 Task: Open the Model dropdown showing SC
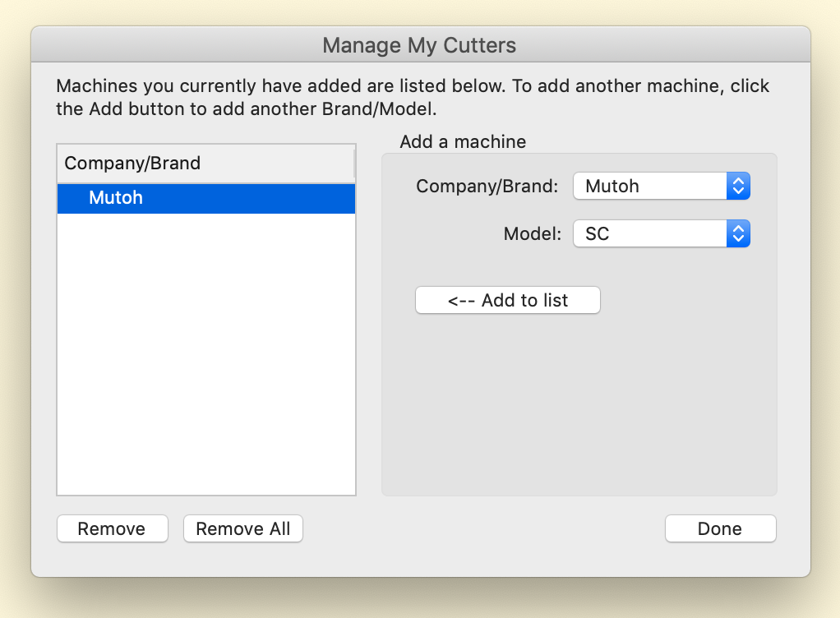[x=649, y=233]
